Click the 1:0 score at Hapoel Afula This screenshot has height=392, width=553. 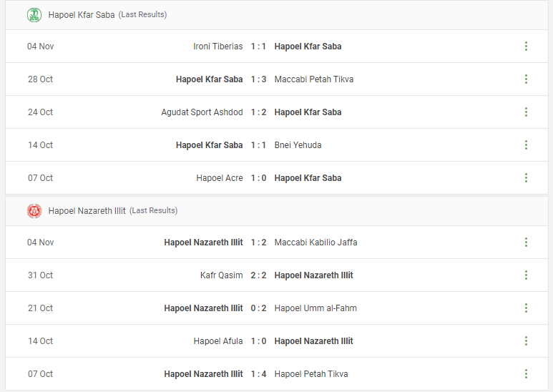pyautogui.click(x=258, y=341)
